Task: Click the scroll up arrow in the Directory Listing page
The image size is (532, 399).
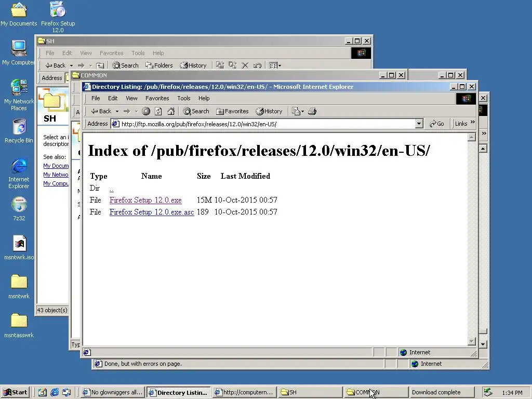Action: [472, 137]
